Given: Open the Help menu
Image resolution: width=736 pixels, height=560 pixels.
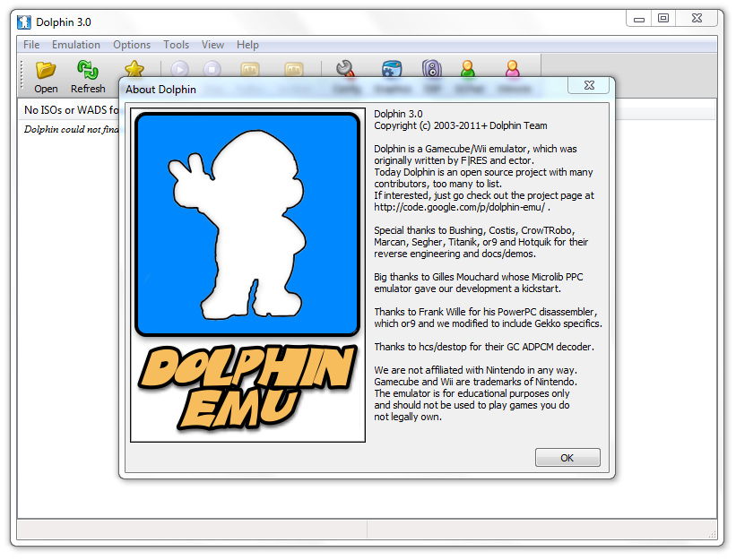Looking at the screenshot, I should point(248,45).
